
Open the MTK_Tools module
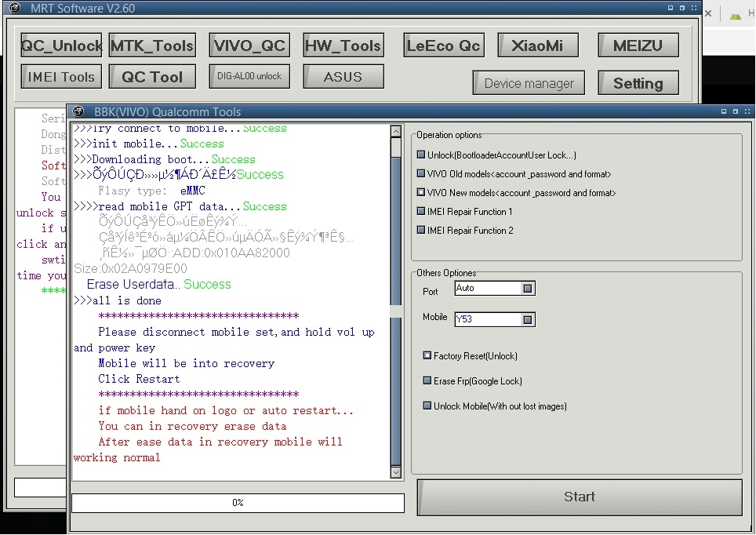click(x=152, y=45)
